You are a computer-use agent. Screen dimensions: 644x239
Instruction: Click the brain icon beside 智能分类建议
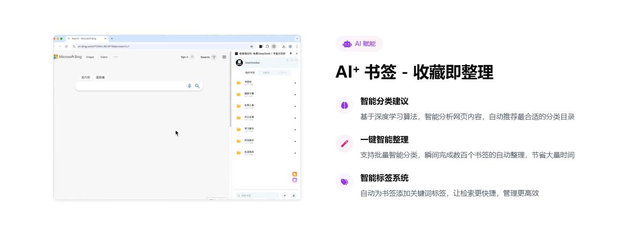344,105
